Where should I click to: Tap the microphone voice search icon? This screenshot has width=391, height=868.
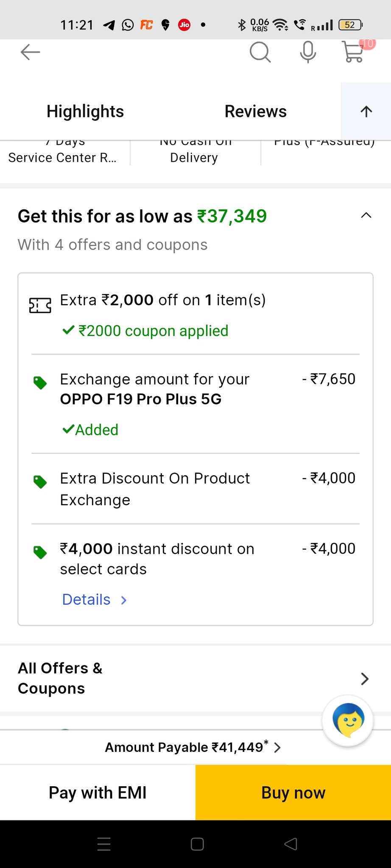pyautogui.click(x=308, y=52)
